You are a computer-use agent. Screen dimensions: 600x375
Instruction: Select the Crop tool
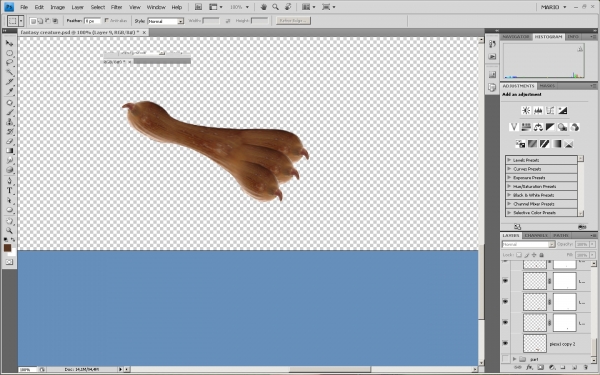[x=9, y=82]
